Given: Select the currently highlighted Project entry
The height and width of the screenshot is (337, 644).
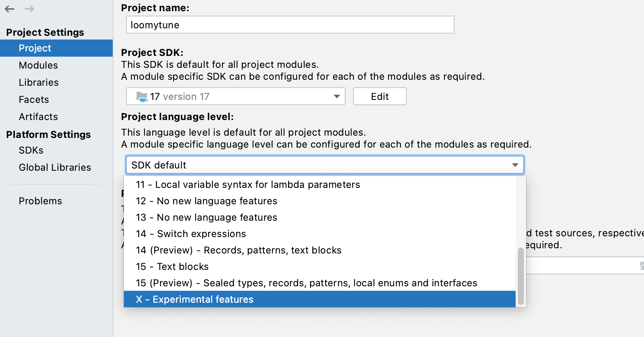Looking at the screenshot, I should click(x=35, y=48).
